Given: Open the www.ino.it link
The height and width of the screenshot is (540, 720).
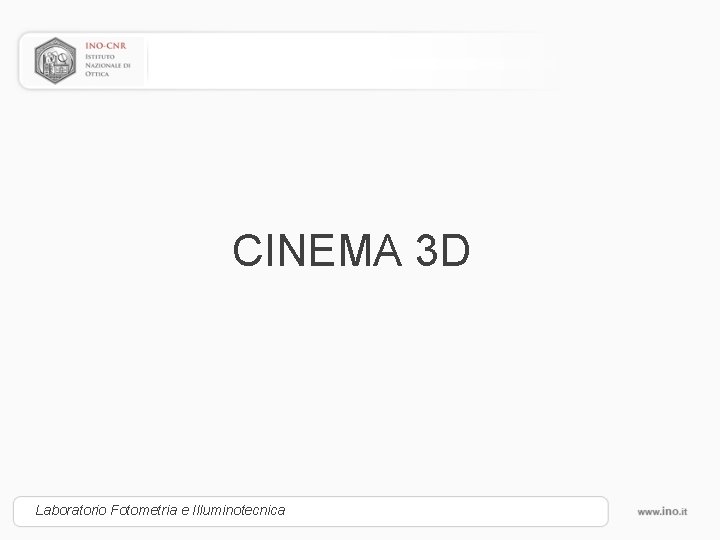Looking at the screenshot, I should (662, 512).
